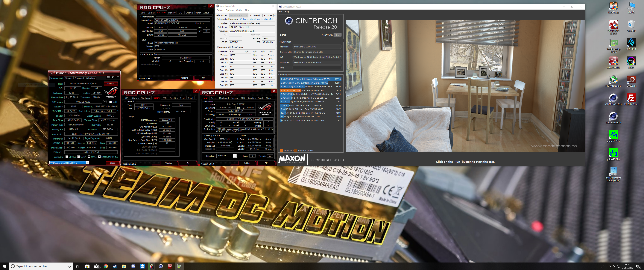644x270 pixels.
Task: Switch to the Advanced tab in GPU-Z
Action: [x=79, y=78]
